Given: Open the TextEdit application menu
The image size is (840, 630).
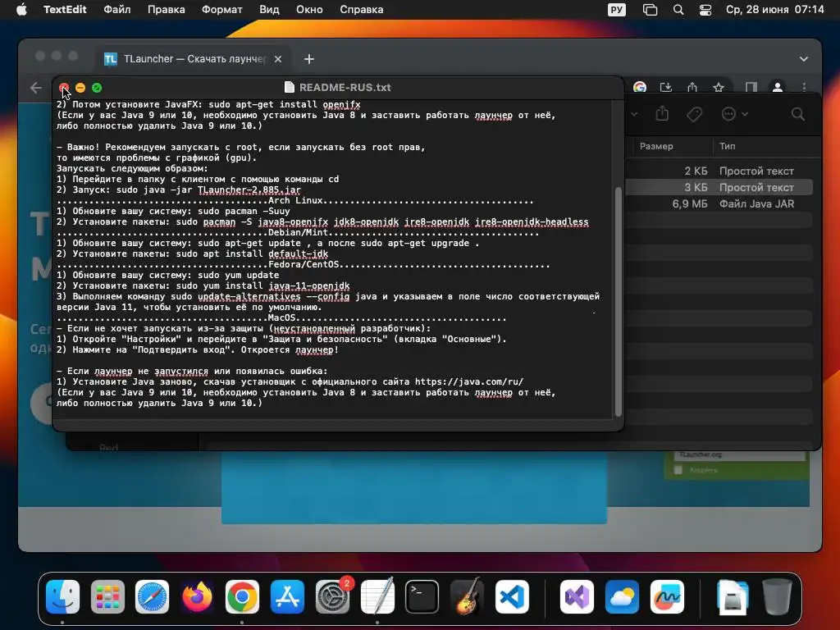Looking at the screenshot, I should coord(65,10).
